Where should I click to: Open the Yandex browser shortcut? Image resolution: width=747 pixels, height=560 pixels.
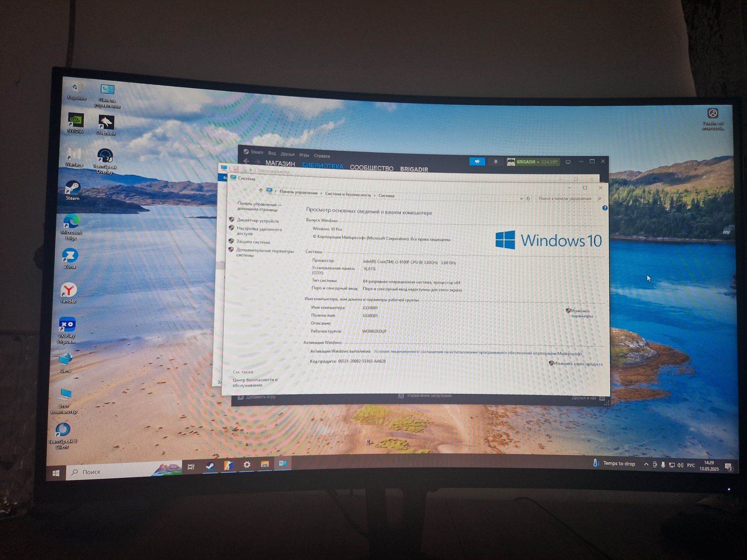click(x=68, y=293)
